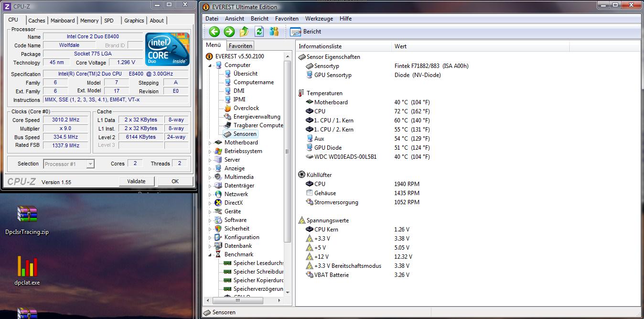644x319 pixels.
Task: Click the folder Up-level icon in EVEREST toolbar
Action: point(244,32)
